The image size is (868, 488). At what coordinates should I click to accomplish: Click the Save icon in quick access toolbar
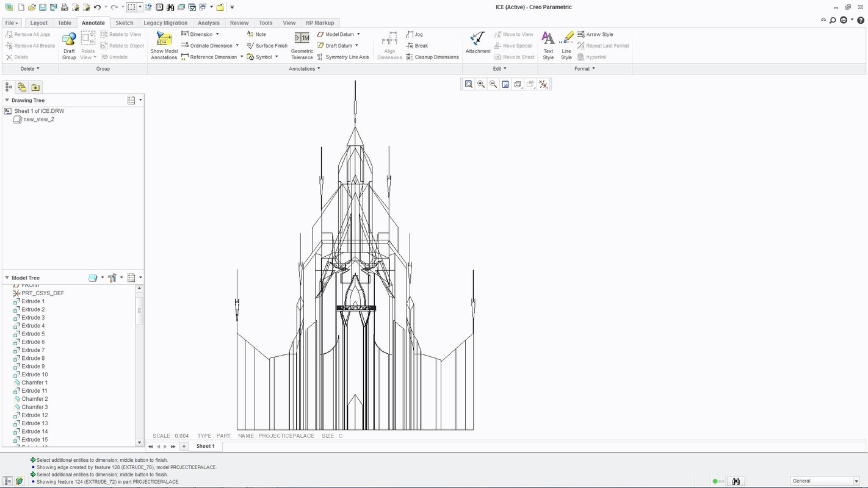[x=42, y=7]
